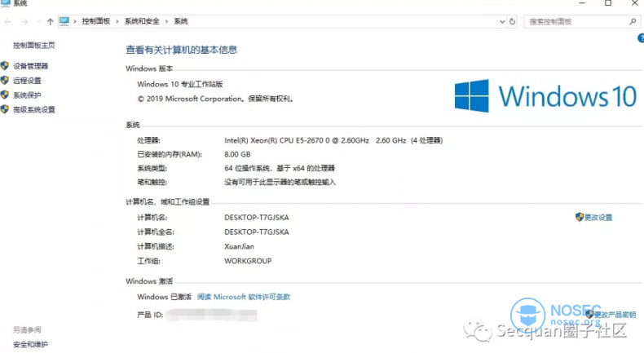Screen dimensions: 644x353
Task: Open 设备管理器 link in the sidebar
Action: coord(30,66)
